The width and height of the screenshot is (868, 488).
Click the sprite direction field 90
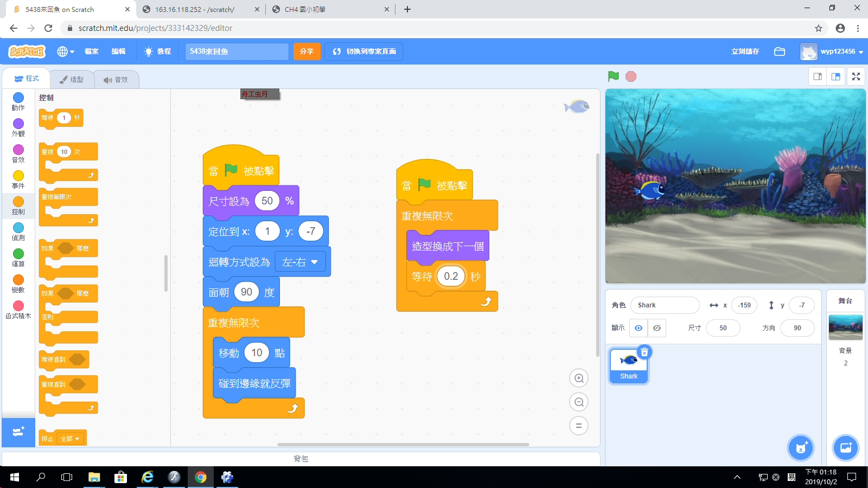797,328
